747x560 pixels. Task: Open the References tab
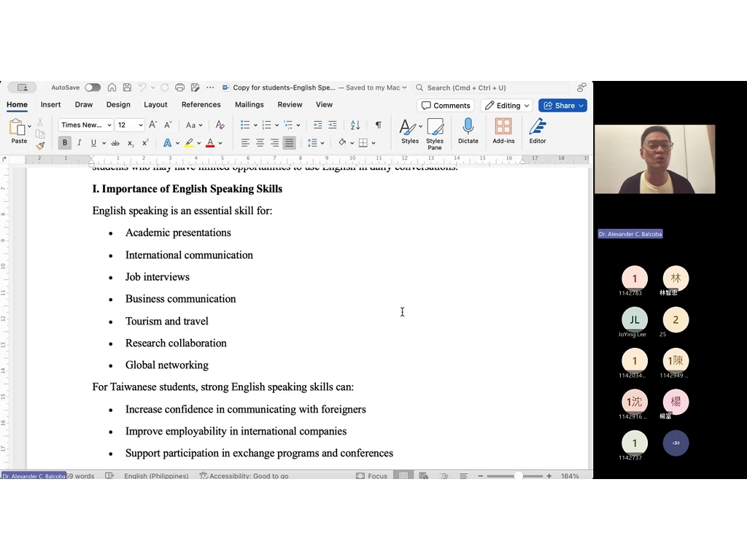pos(201,105)
